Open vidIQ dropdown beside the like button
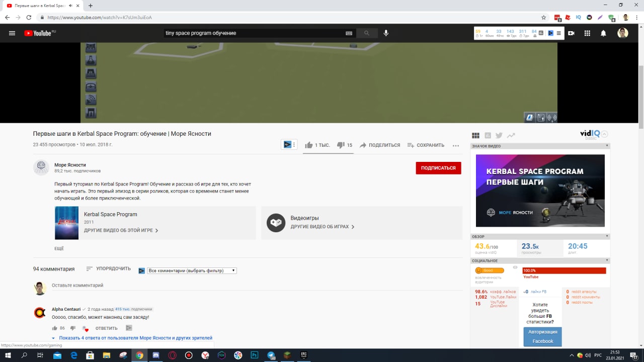Viewport: 644px width, 362px height. pyautogui.click(x=289, y=145)
